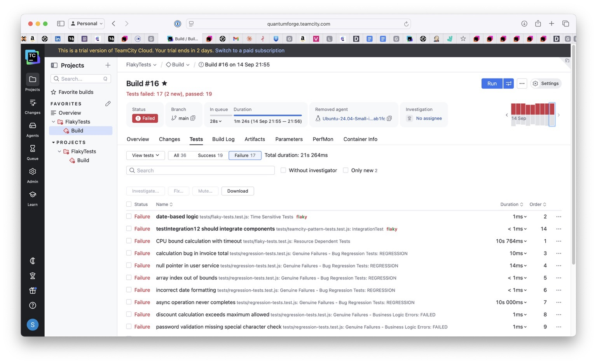Collapse the PROJECTS section
This screenshot has width=597, height=364.
coord(53,143)
